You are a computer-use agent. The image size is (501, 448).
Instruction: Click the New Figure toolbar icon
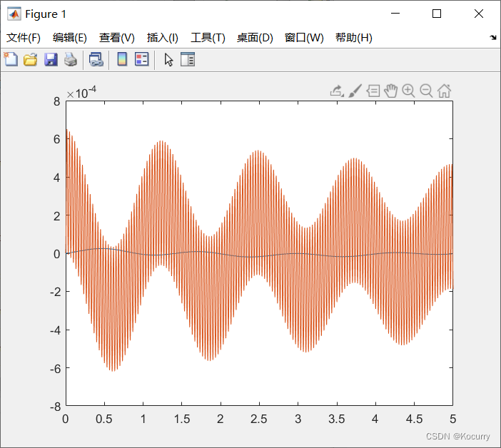pos(11,59)
